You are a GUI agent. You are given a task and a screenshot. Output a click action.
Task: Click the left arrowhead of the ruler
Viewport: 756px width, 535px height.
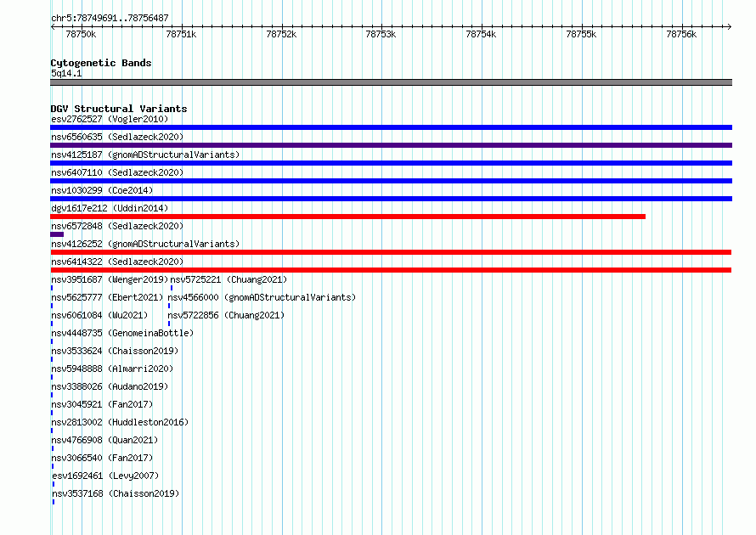(x=53, y=26)
